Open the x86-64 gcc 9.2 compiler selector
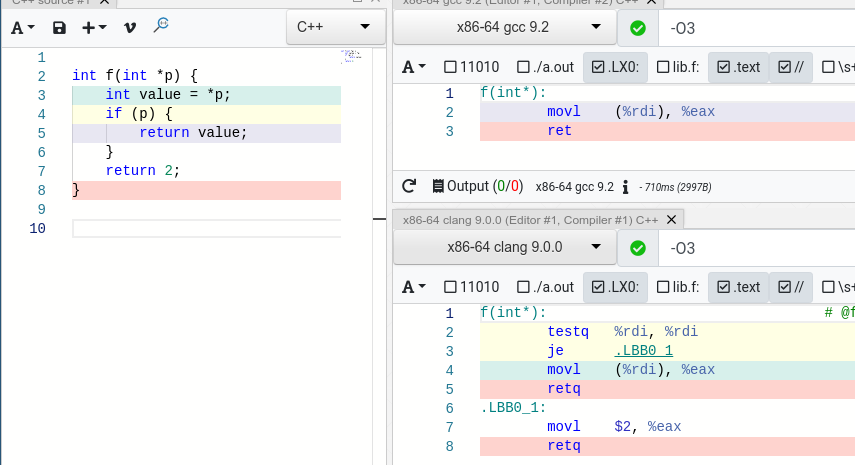This screenshot has width=855, height=465. [x=504, y=27]
